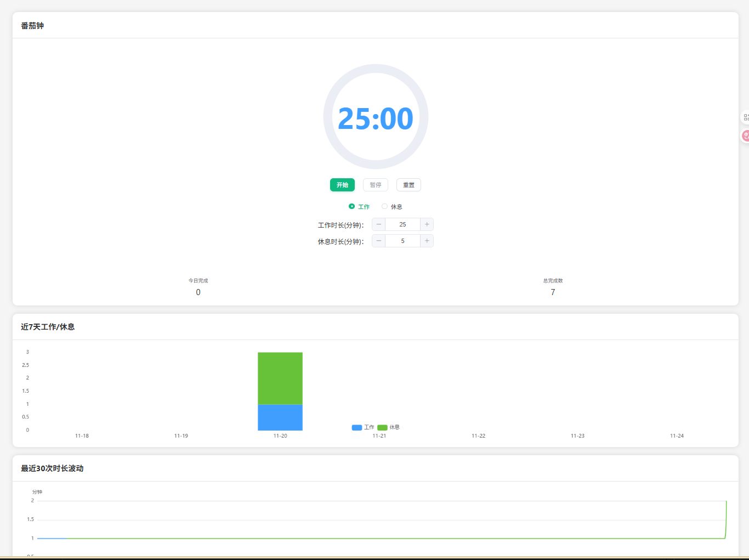Screen dimensions: 749x560
Task: Click the 休息时长 input showing 5
Action: click(x=402, y=241)
